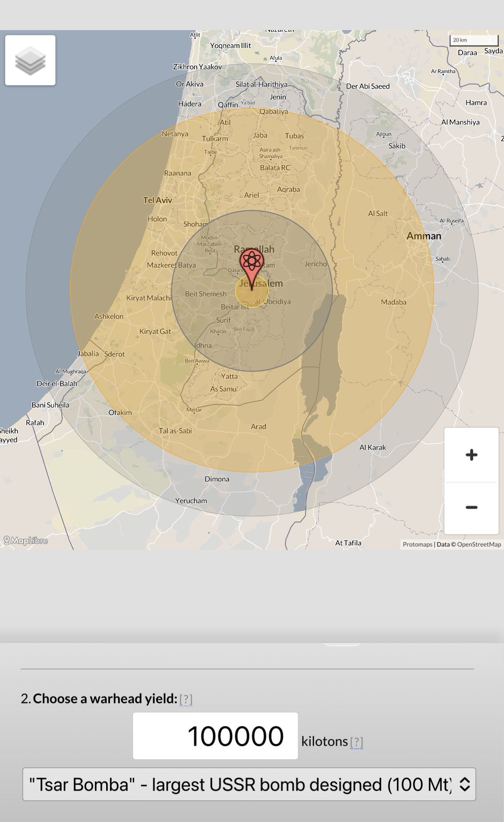Click the 20 km map scale bar

click(x=474, y=40)
